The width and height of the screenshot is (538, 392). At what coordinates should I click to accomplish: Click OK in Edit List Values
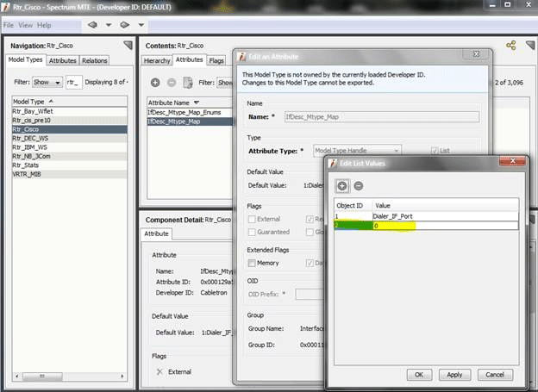tap(418, 375)
